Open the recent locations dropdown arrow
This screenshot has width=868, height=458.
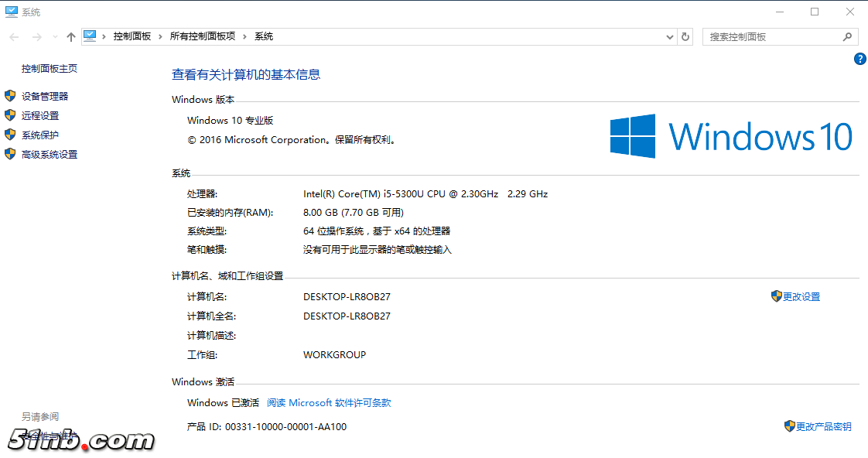pyautogui.click(x=55, y=37)
